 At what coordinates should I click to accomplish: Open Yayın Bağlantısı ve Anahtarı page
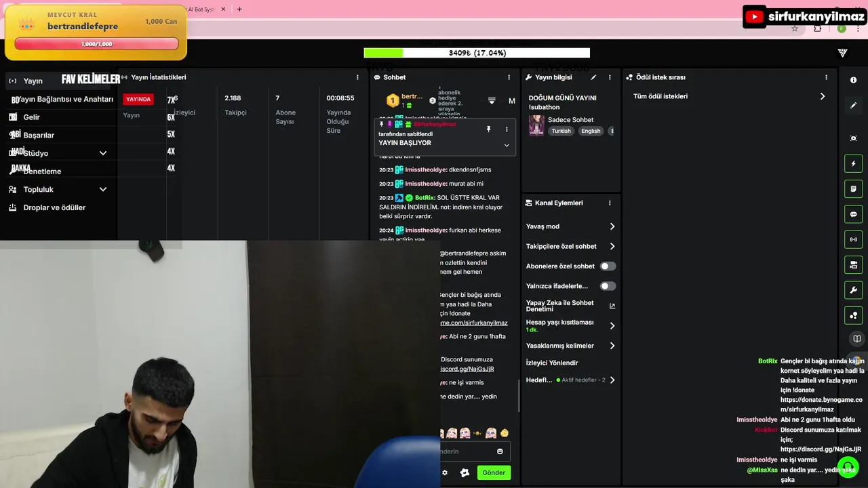[x=64, y=99]
